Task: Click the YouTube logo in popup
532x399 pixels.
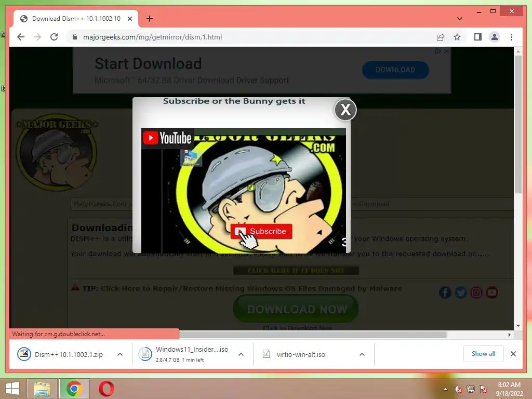Action: tap(168, 138)
